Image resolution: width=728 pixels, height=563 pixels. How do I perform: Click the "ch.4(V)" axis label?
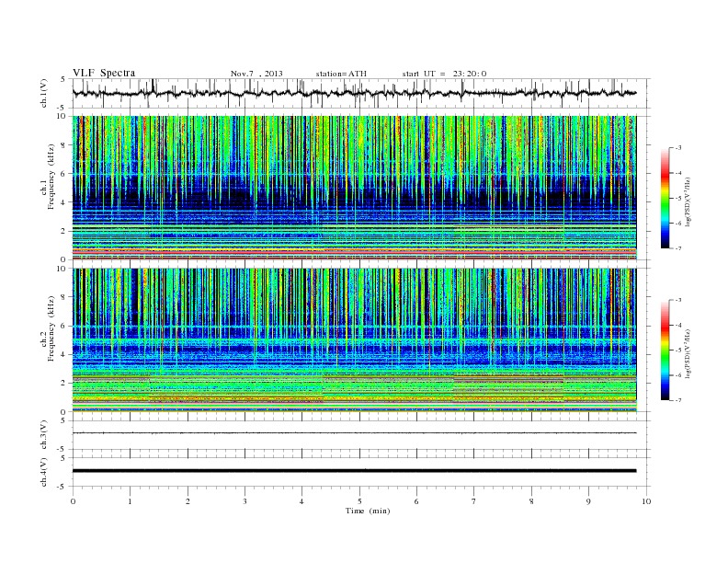click(x=44, y=472)
